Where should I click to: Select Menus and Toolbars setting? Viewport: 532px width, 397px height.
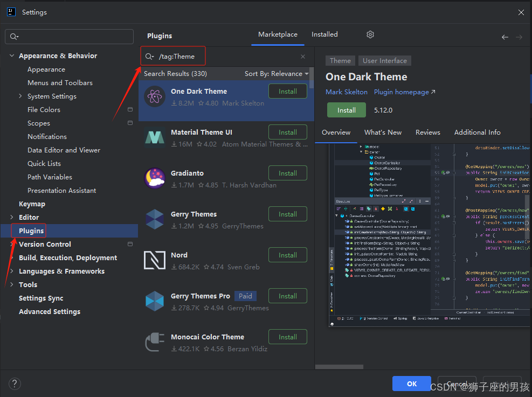point(60,83)
